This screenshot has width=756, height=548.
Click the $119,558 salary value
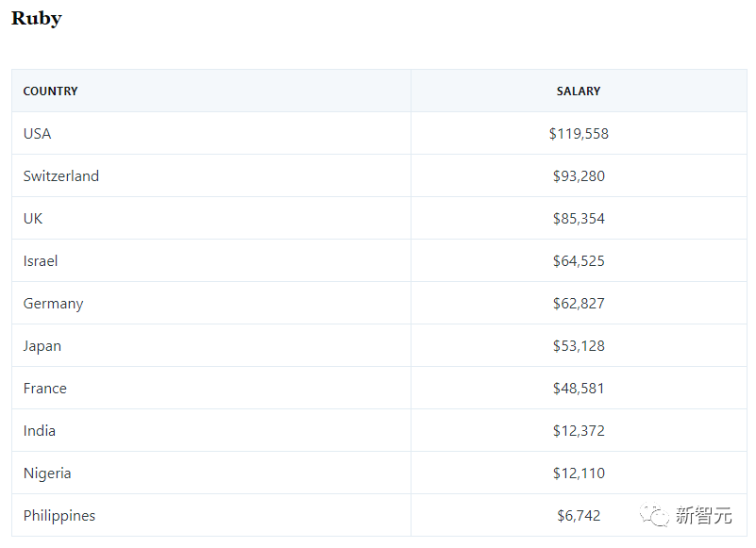579,134
